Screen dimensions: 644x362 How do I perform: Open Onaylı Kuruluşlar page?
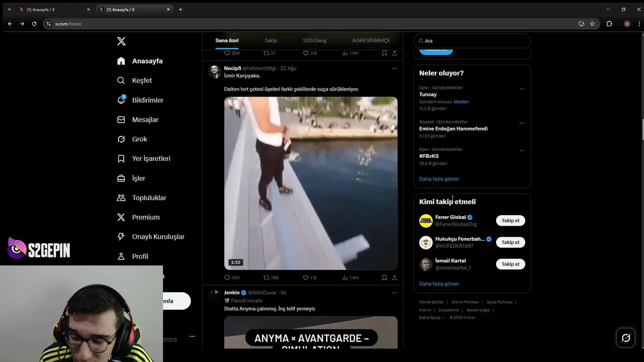click(x=150, y=237)
